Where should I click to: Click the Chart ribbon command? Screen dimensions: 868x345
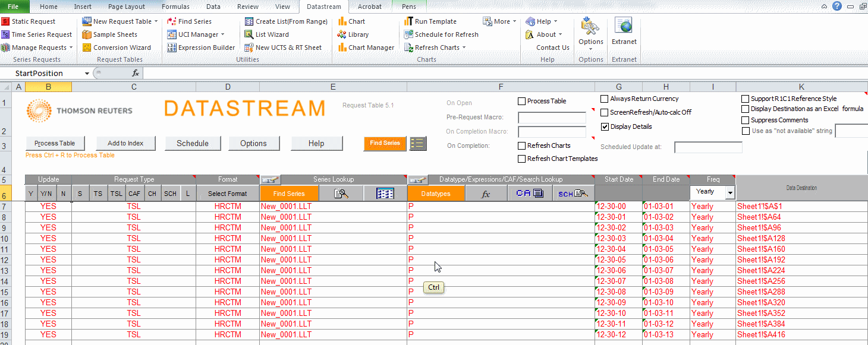pyautogui.click(x=351, y=21)
